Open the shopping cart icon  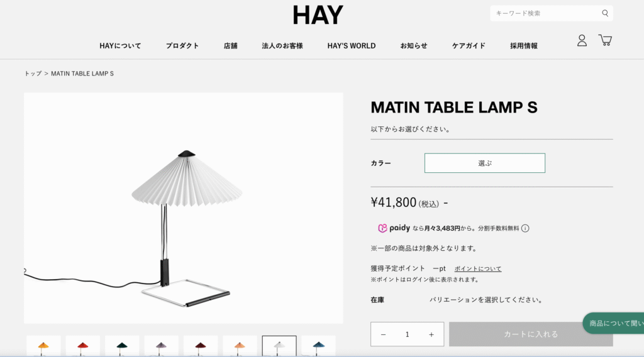pyautogui.click(x=605, y=40)
